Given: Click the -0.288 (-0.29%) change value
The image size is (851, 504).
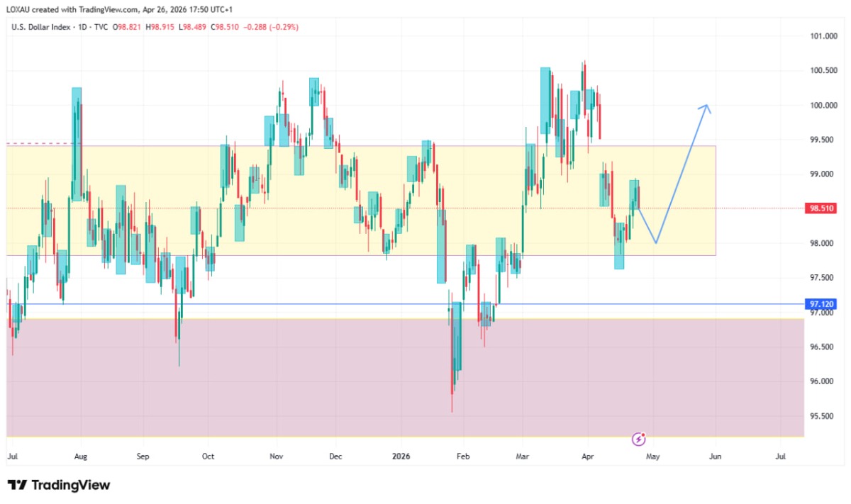Looking at the screenshot, I should (x=272, y=27).
